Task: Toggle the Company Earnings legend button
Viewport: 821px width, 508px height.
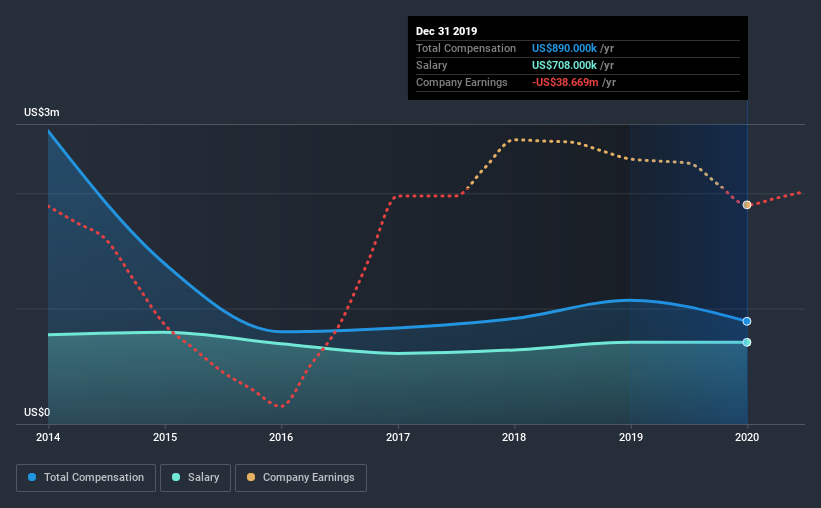Action: pos(301,478)
